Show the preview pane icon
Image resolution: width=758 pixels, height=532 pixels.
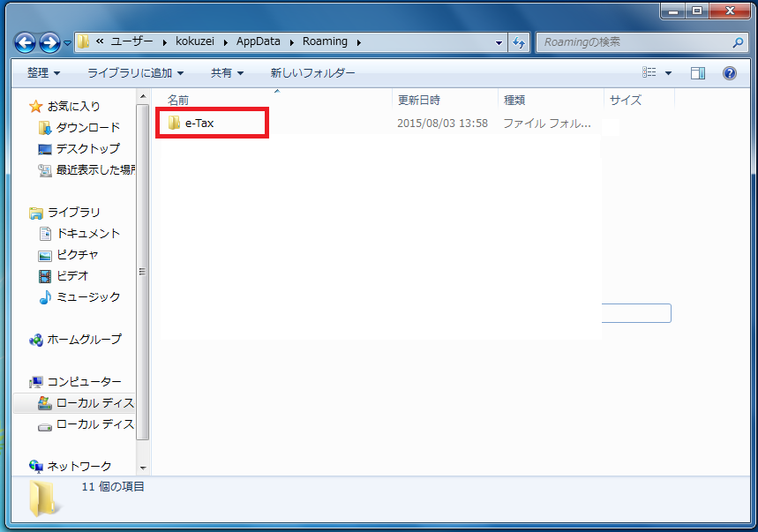tap(698, 73)
